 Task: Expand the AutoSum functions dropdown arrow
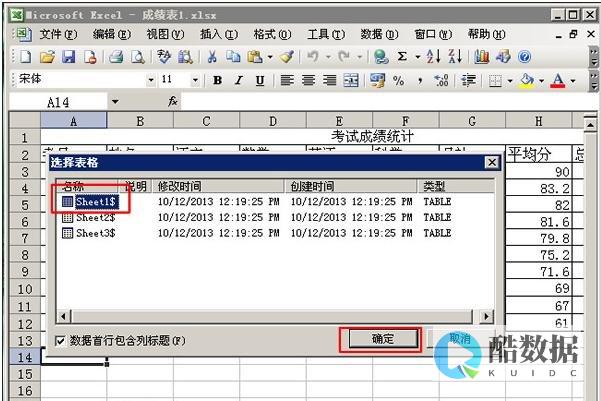coord(417,57)
